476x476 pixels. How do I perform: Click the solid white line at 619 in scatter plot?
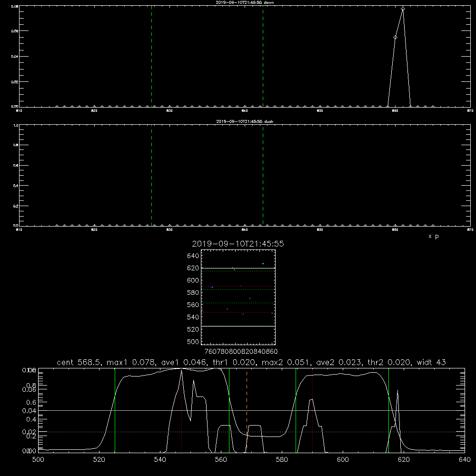pyautogui.click(x=238, y=268)
